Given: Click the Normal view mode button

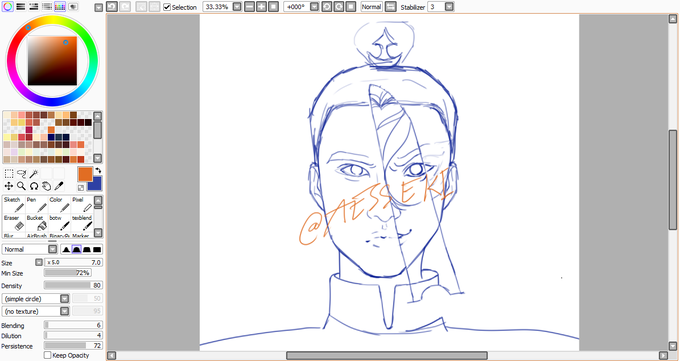Looking at the screenshot, I should (x=371, y=7).
